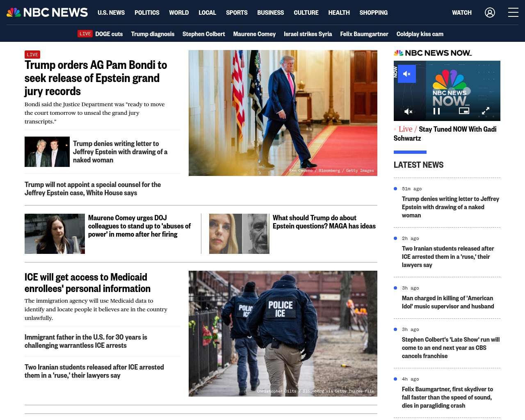Click the Ken Cedeno Bloomberg photo credit
Screen dimensions: 525x420
pos(331,171)
